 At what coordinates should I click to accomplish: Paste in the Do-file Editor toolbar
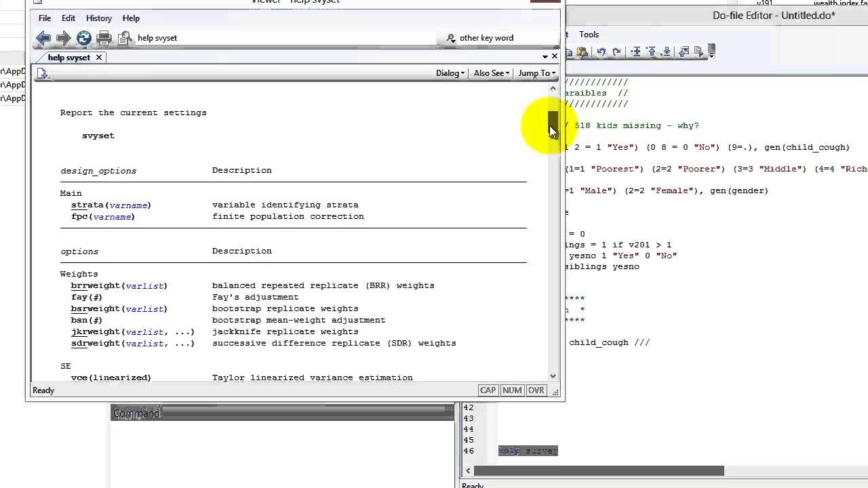point(582,52)
